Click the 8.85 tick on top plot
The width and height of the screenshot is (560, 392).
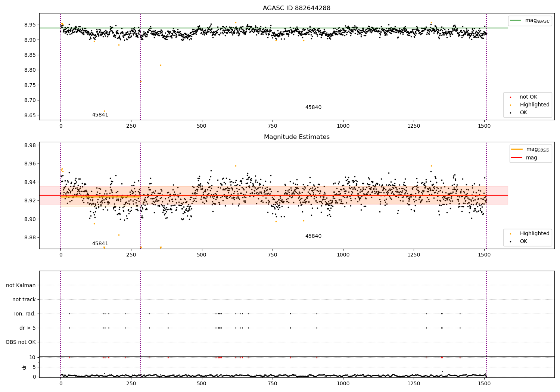coord(30,55)
